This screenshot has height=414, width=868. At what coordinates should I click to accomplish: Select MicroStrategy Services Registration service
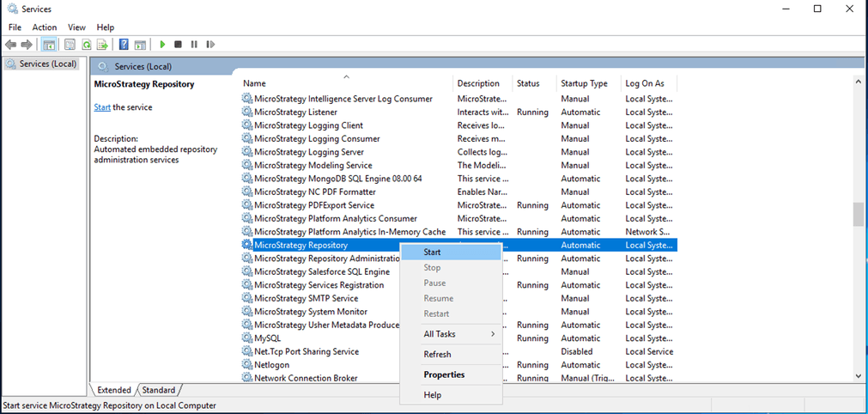(320, 284)
